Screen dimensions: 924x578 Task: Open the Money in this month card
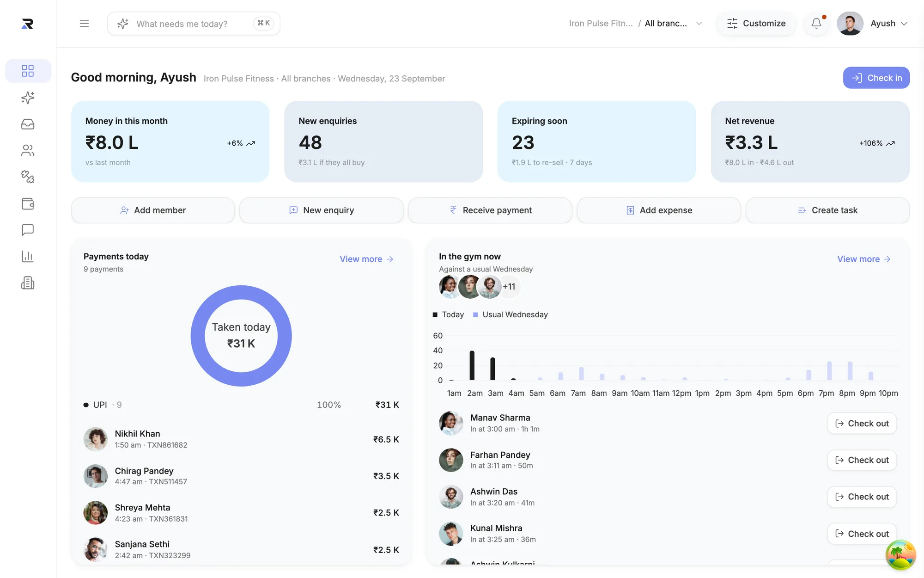pyautogui.click(x=170, y=141)
